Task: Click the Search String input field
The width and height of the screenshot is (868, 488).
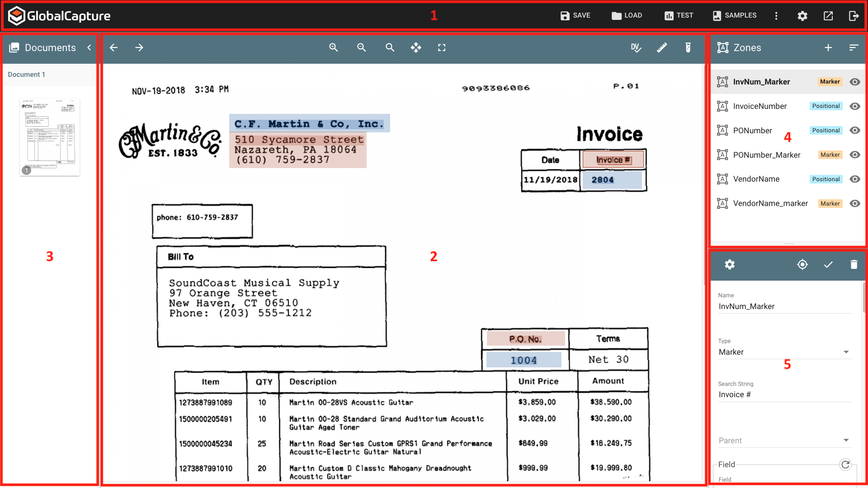Action: click(x=785, y=394)
